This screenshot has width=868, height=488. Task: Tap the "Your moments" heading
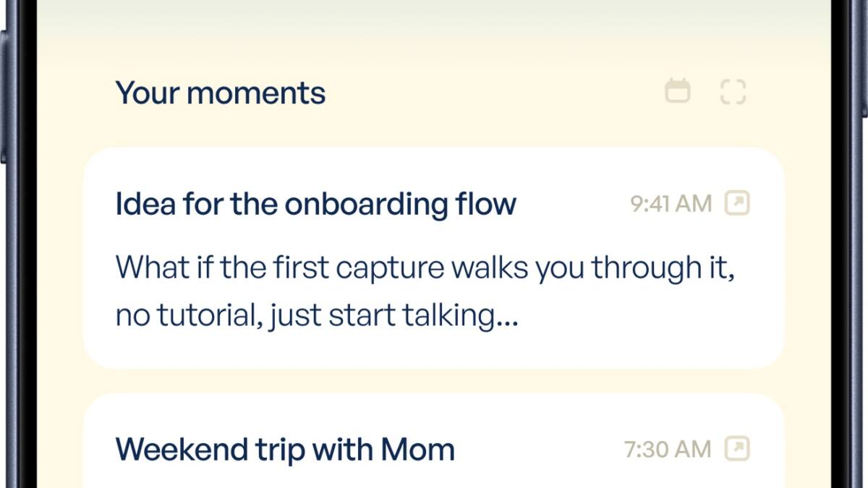click(221, 93)
